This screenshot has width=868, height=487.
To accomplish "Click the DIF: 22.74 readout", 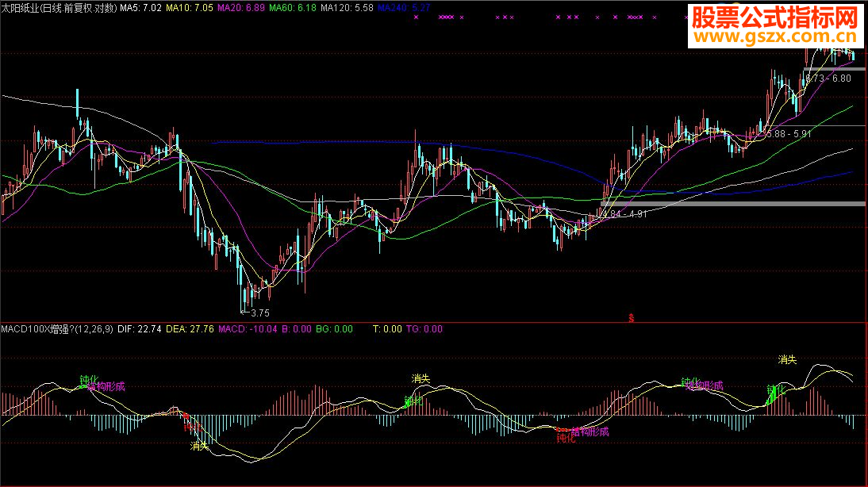I will (140, 329).
